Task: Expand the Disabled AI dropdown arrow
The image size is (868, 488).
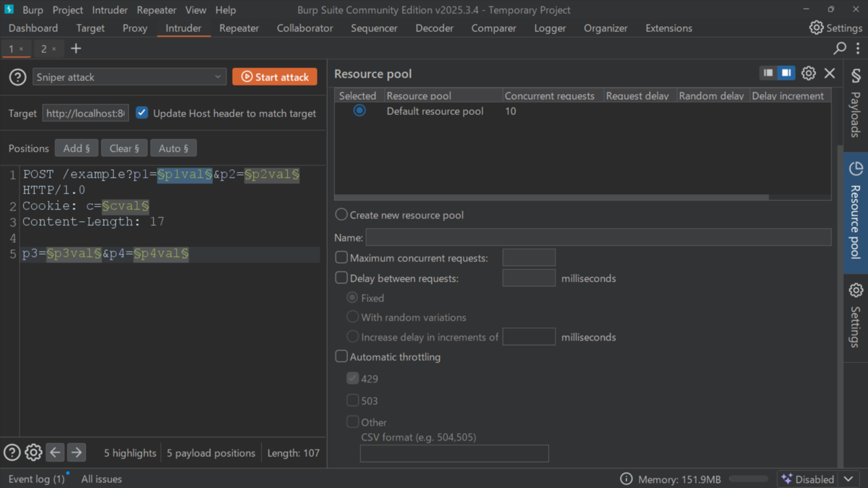Action: pos(848,479)
